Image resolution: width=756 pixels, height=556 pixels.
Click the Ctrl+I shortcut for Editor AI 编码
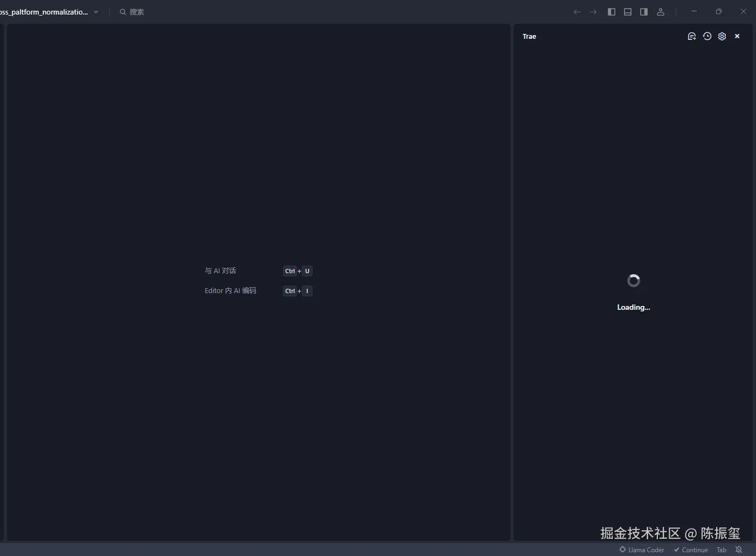coord(297,290)
